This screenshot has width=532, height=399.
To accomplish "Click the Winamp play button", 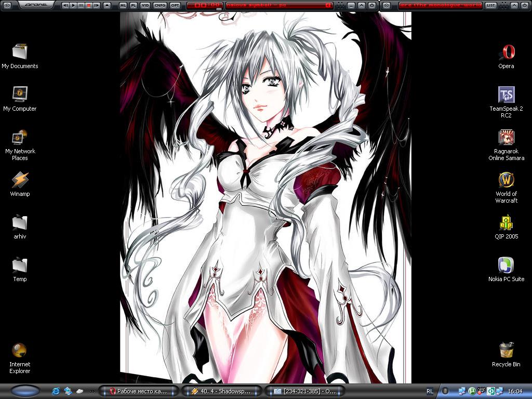I will pyautogui.click(x=73, y=5).
